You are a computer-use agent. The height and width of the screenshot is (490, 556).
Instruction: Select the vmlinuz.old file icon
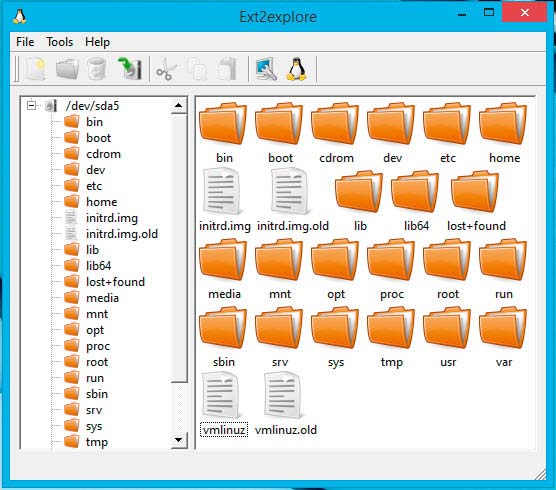click(x=285, y=404)
